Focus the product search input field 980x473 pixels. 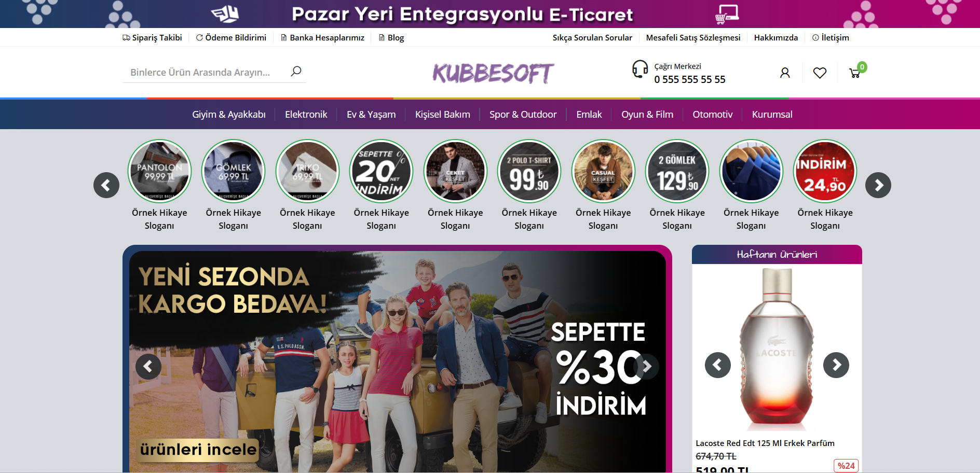point(205,72)
